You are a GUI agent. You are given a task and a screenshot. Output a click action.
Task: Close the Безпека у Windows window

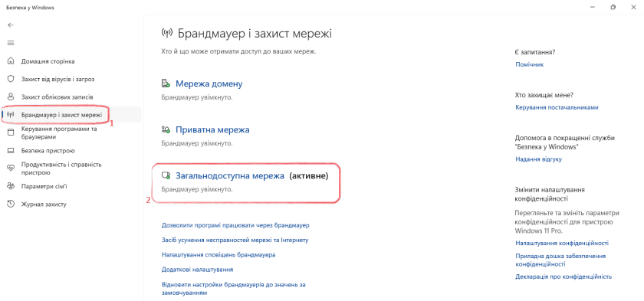tap(633, 8)
